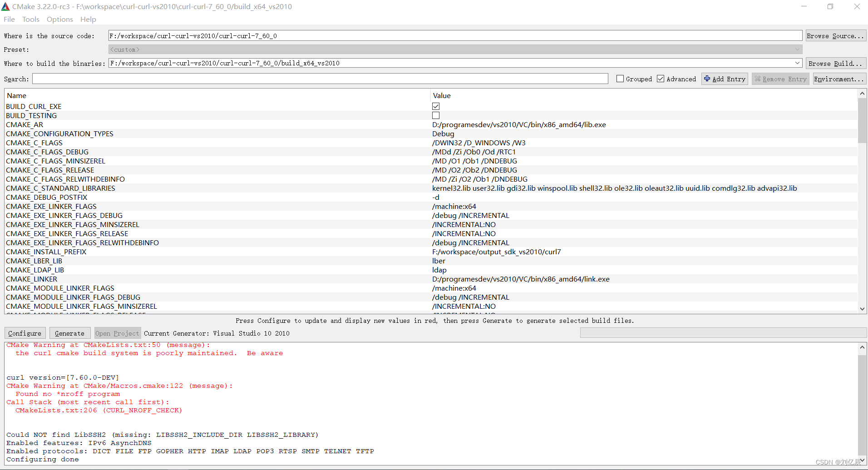Click the Generate button
This screenshot has height=470, width=868.
point(70,333)
